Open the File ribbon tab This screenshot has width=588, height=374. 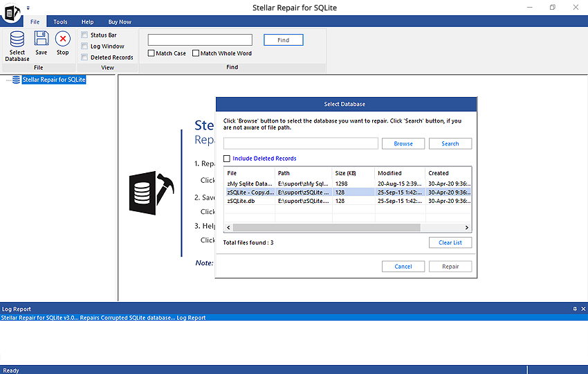[35, 21]
